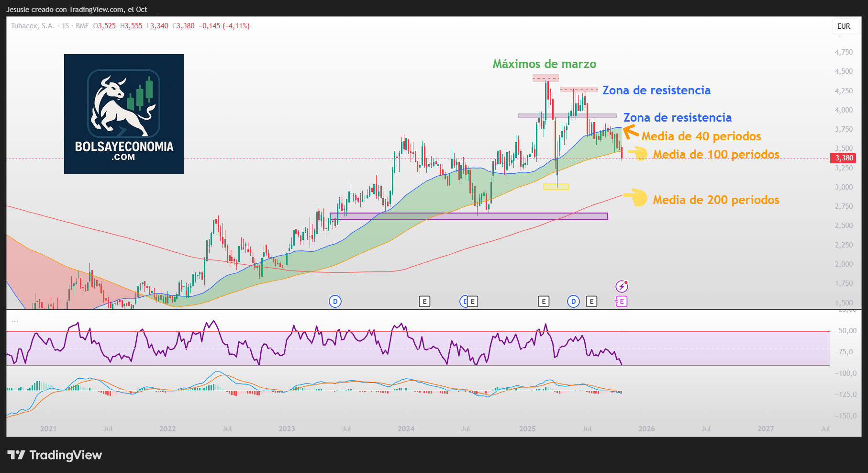Image resolution: width=868 pixels, height=473 pixels.
Task: Click the blue dividend marker in mid-2023
Action: click(335, 302)
